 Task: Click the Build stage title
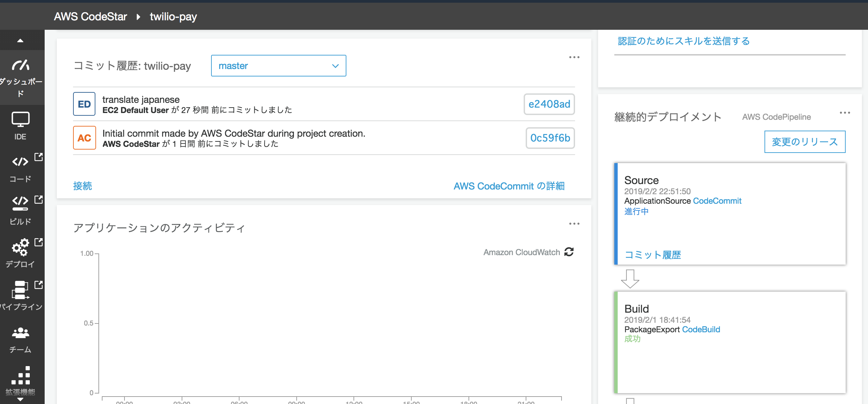(x=637, y=309)
